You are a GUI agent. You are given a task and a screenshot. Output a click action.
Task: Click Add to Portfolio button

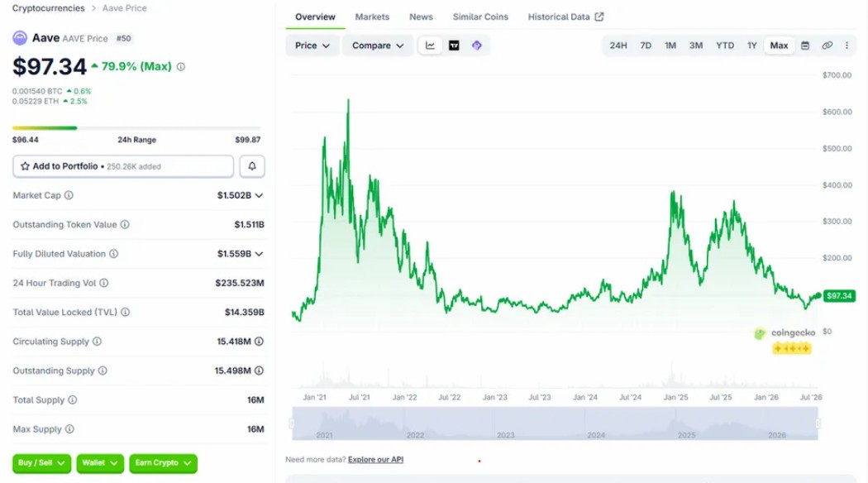click(x=123, y=166)
